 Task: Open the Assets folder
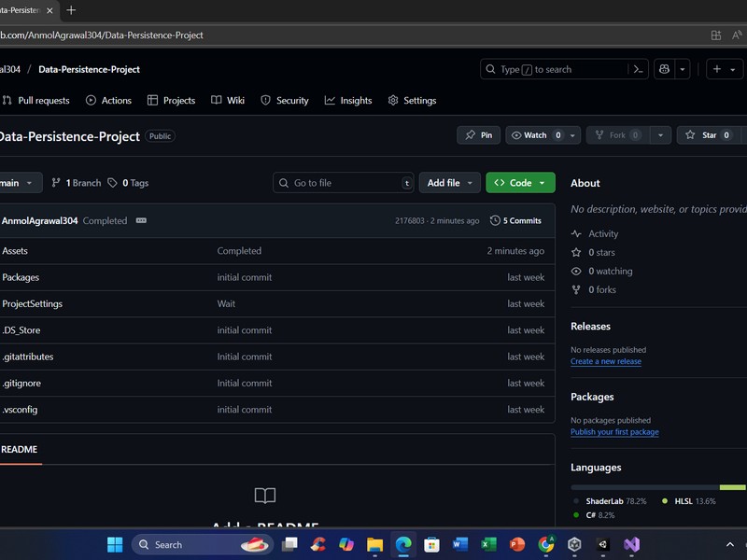(x=15, y=251)
